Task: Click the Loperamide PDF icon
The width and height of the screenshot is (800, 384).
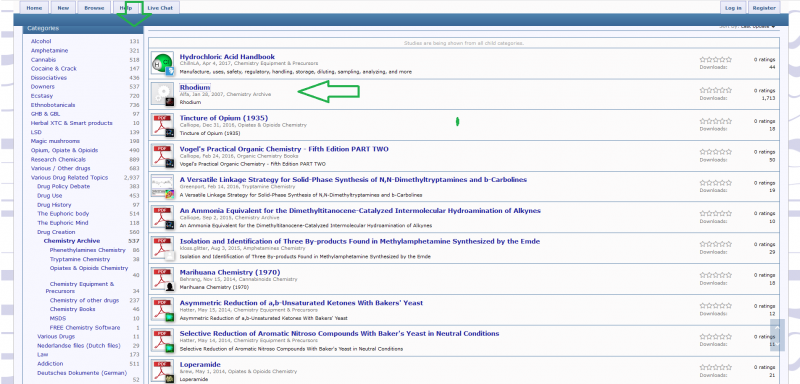Action: (x=163, y=371)
